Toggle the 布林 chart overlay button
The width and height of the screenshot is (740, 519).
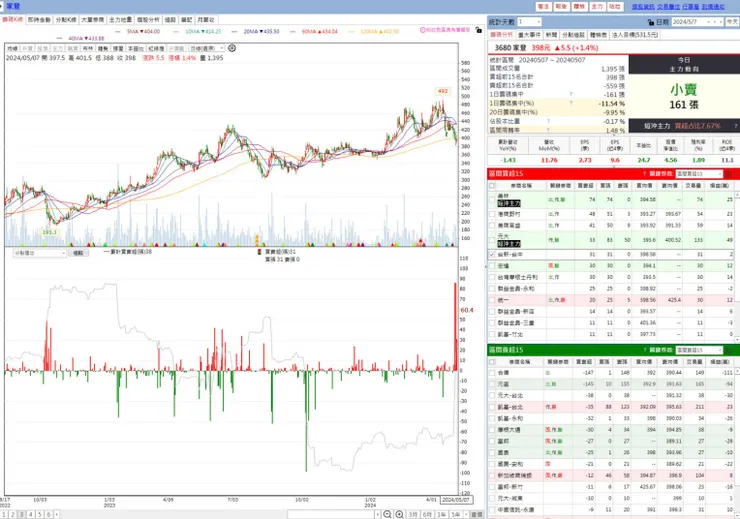pyautogui.click(x=87, y=48)
